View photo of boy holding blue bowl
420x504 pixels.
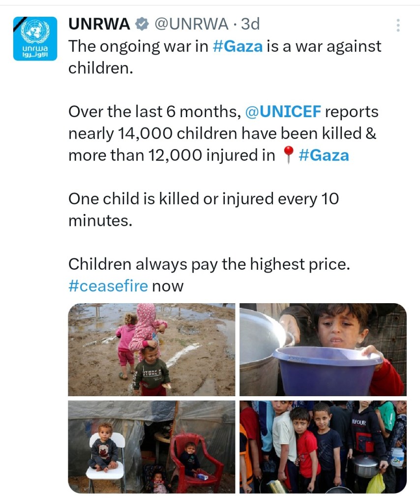point(323,349)
